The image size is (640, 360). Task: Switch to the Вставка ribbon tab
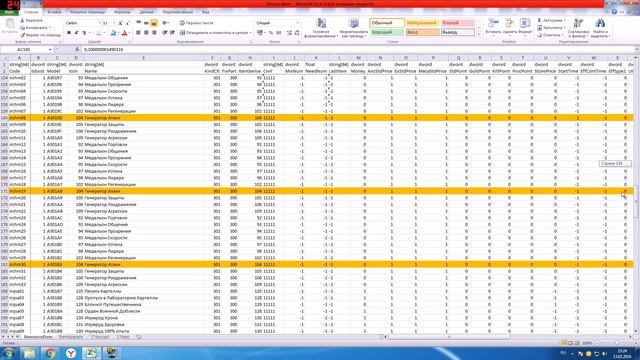pos(54,12)
